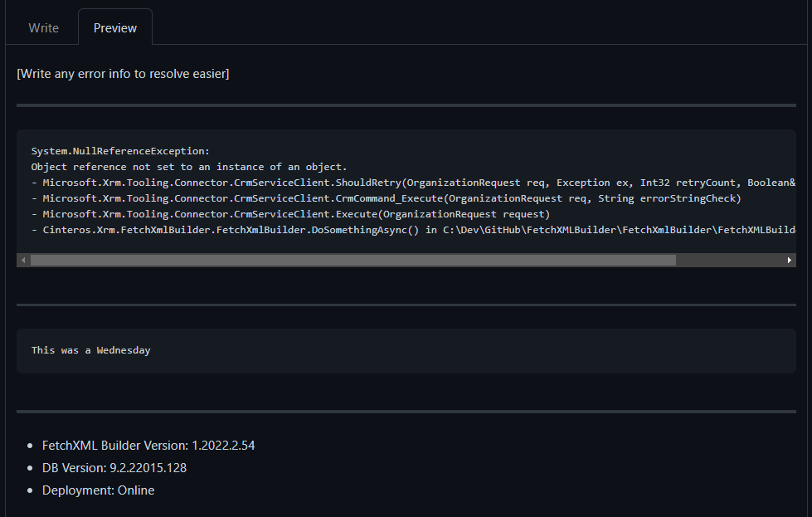This screenshot has width=812, height=517.
Task: Click the CrmServiceClient.Execute(OrganizationRequest request) line
Action: click(290, 214)
